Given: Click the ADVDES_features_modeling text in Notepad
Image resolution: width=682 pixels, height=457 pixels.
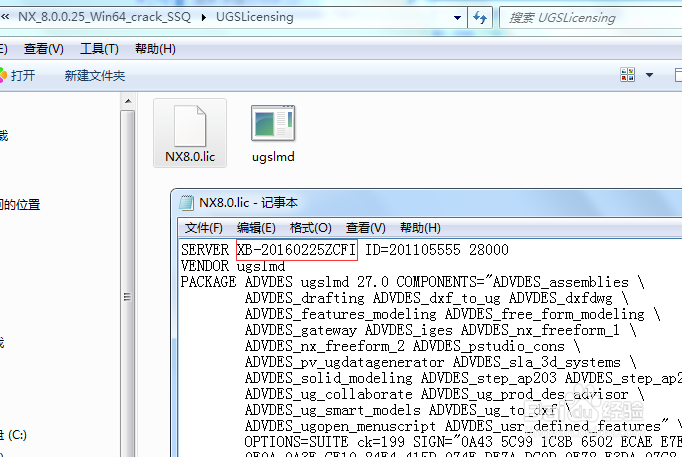Looking at the screenshot, I should [341, 314].
